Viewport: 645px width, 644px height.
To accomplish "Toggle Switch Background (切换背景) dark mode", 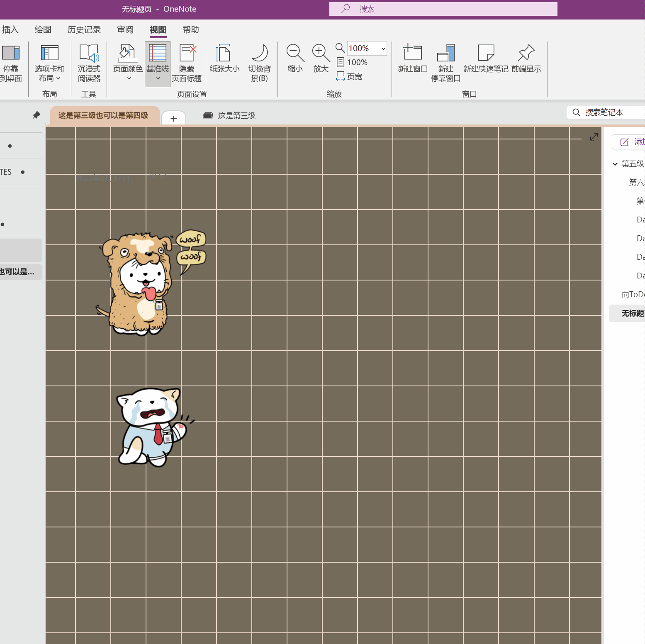I will [260, 54].
